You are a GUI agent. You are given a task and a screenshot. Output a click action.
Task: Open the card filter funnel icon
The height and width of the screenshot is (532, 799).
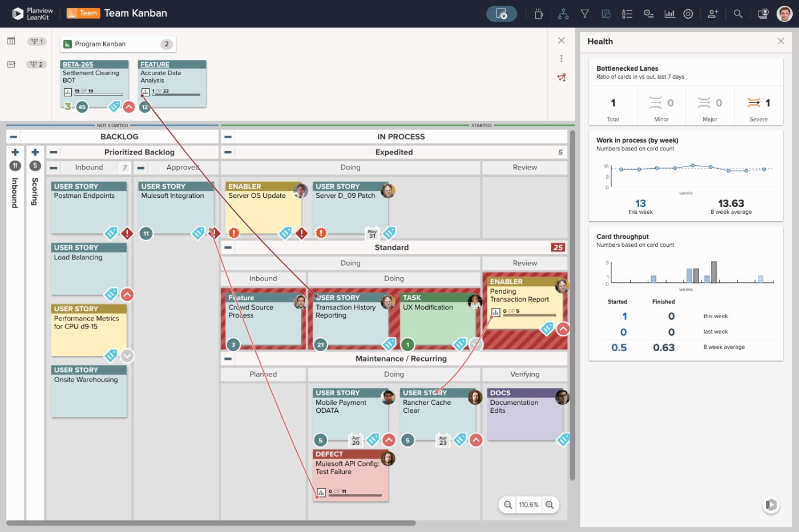pyautogui.click(x=585, y=13)
